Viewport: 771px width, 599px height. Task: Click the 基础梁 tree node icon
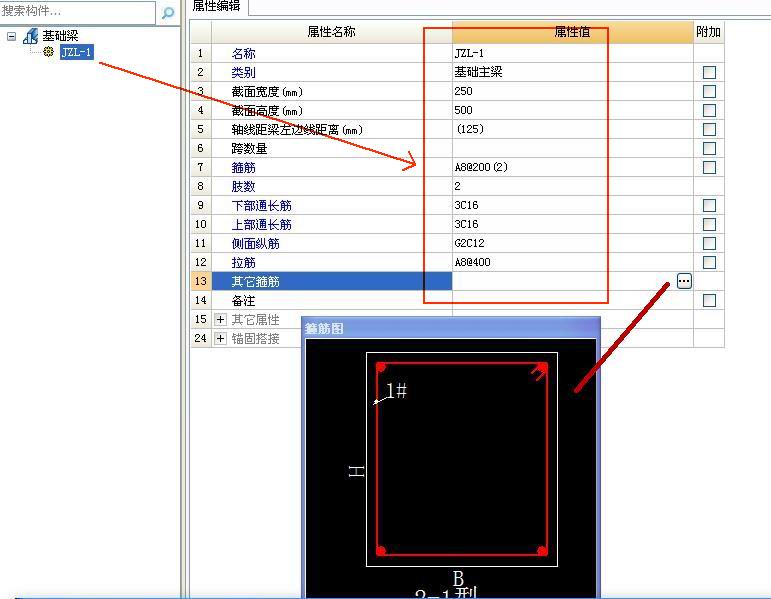(x=30, y=35)
